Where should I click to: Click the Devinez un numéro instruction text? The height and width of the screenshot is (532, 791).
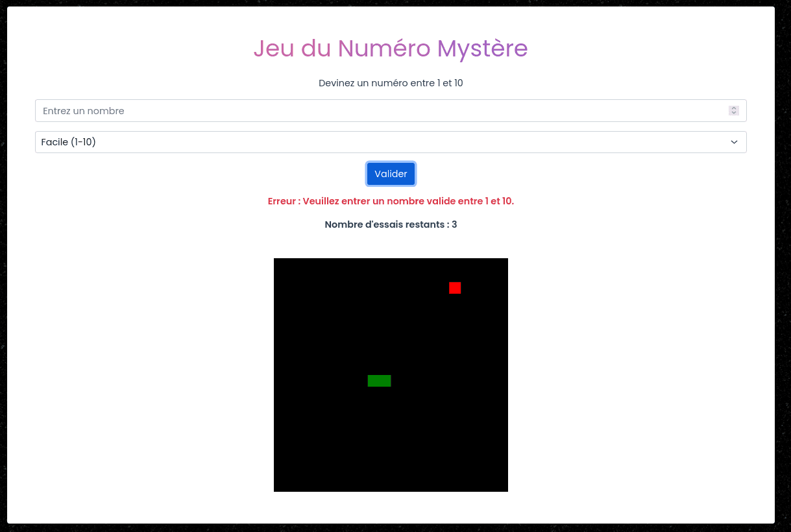pos(391,83)
